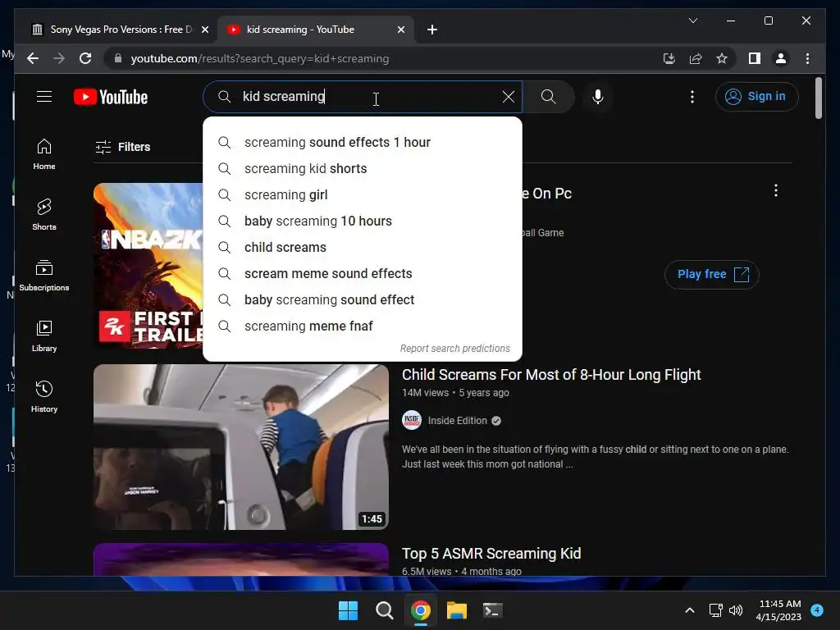Bookmark this page with the star
The height and width of the screenshot is (630, 840).
(722, 58)
